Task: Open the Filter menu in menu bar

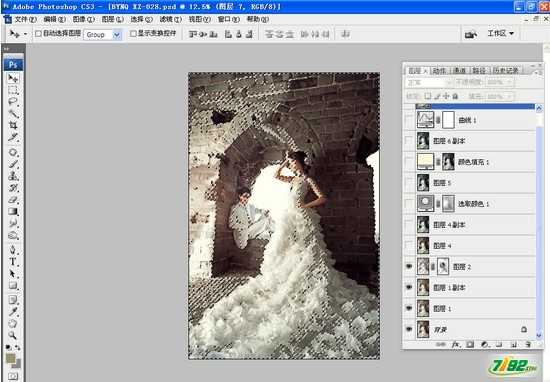Action: pyautogui.click(x=170, y=19)
